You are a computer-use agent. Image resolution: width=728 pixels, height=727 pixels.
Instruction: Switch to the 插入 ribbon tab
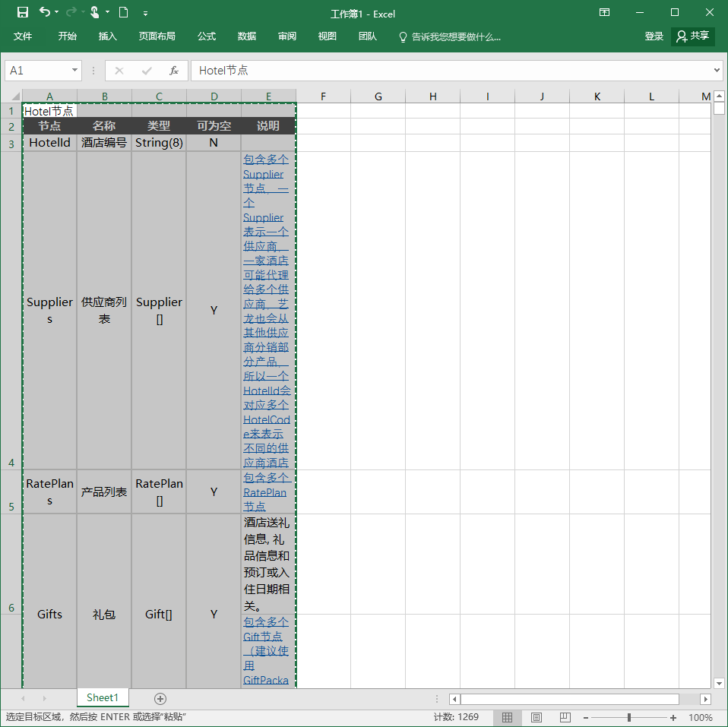(108, 36)
